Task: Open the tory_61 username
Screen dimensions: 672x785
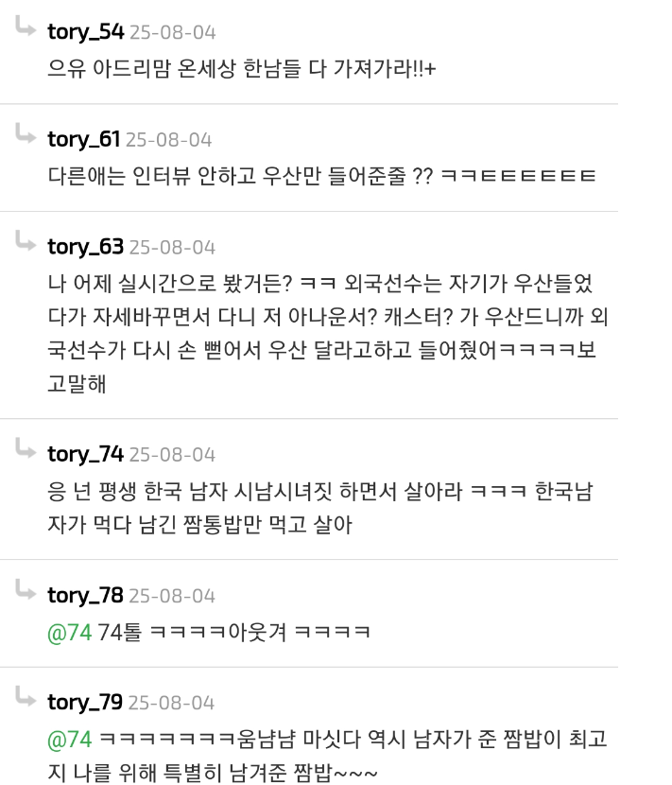Action: (x=83, y=140)
